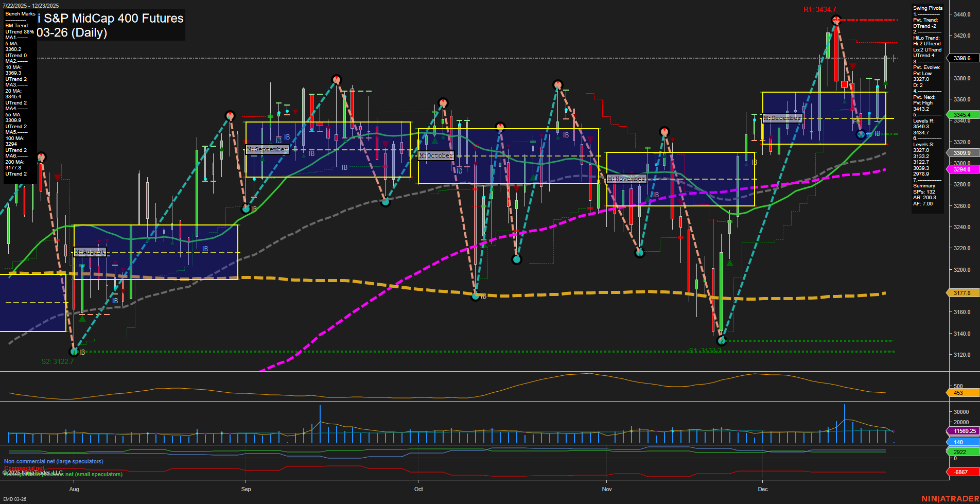
Task: Click the S2: 3122.7 support label
Action: 58,361
